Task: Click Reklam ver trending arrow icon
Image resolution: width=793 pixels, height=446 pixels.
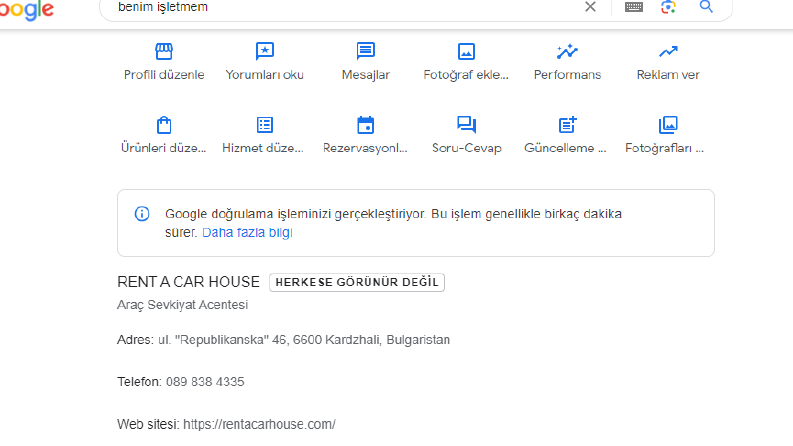Action: pos(668,52)
